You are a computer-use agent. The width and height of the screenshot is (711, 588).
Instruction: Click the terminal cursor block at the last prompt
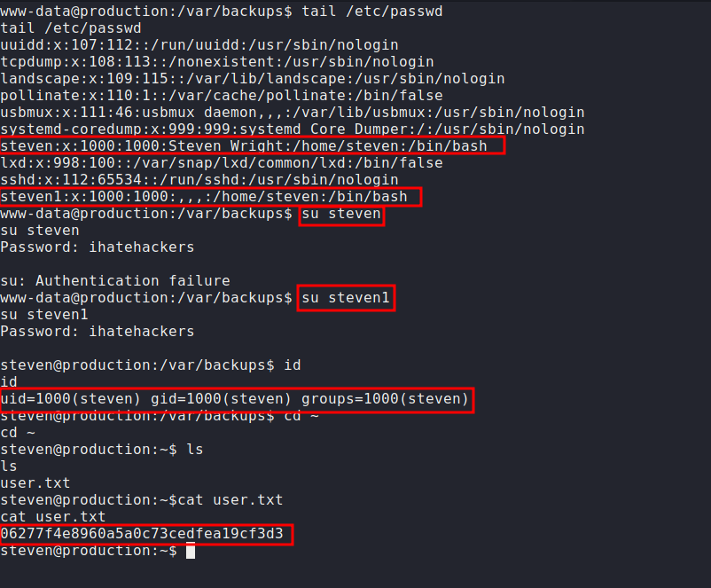pos(190,551)
